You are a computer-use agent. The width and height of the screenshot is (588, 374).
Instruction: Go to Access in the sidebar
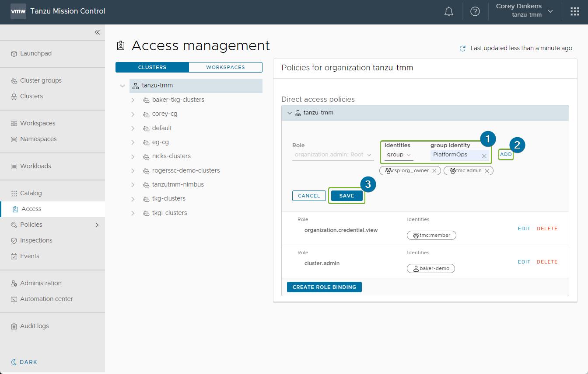[x=52, y=209]
